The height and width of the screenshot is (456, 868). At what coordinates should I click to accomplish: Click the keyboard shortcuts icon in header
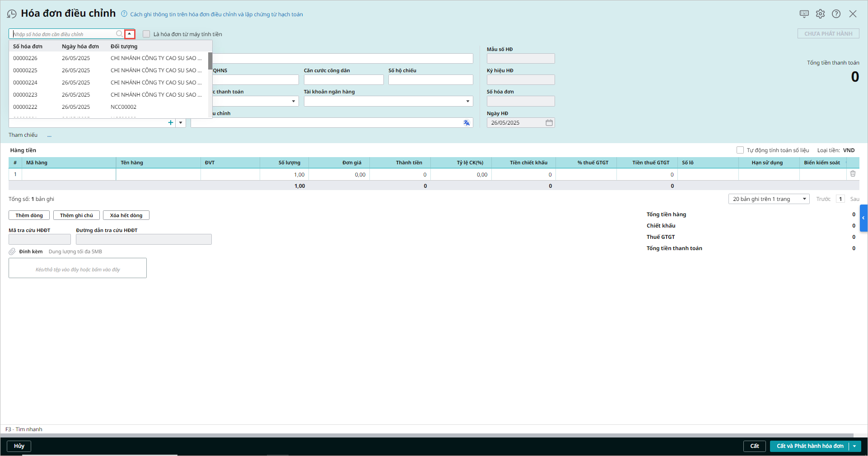coord(804,14)
